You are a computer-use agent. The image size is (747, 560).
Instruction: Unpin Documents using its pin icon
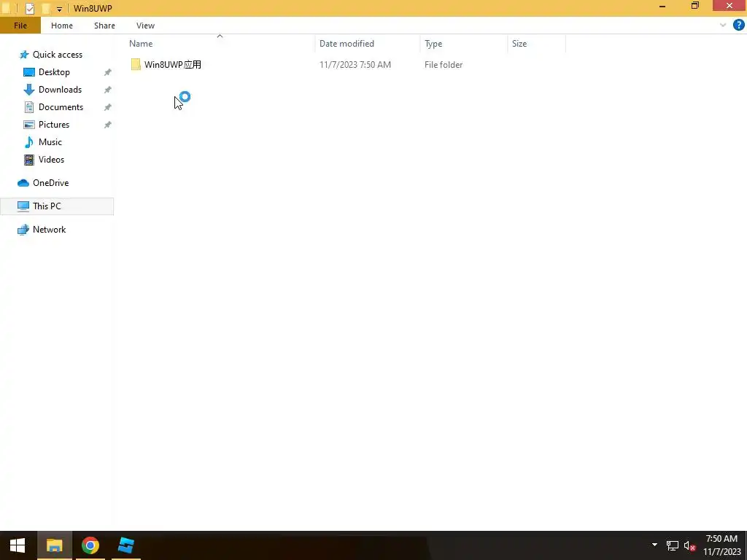[x=108, y=107]
